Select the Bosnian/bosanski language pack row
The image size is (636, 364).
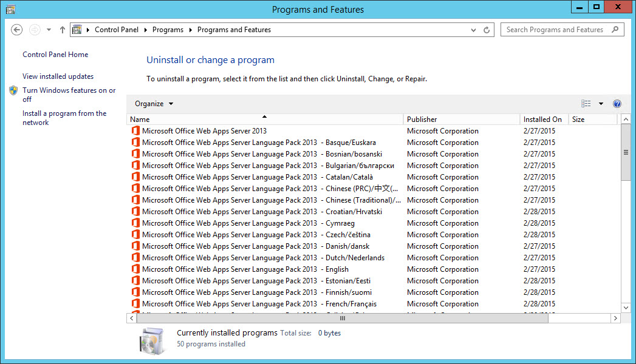pyautogui.click(x=373, y=154)
